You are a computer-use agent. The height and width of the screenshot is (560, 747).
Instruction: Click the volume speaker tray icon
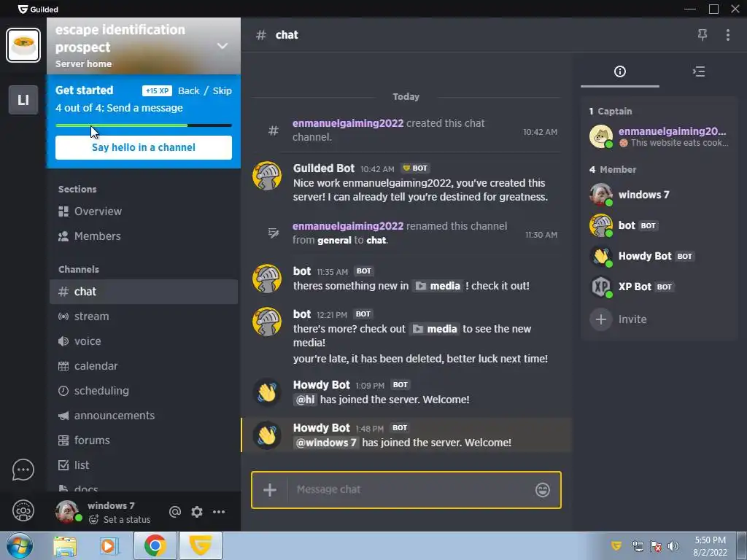(673, 546)
